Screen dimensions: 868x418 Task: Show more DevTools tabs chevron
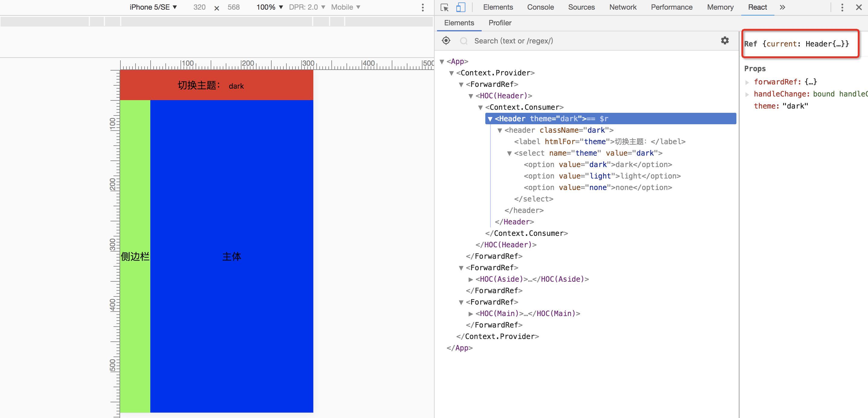pyautogui.click(x=782, y=8)
